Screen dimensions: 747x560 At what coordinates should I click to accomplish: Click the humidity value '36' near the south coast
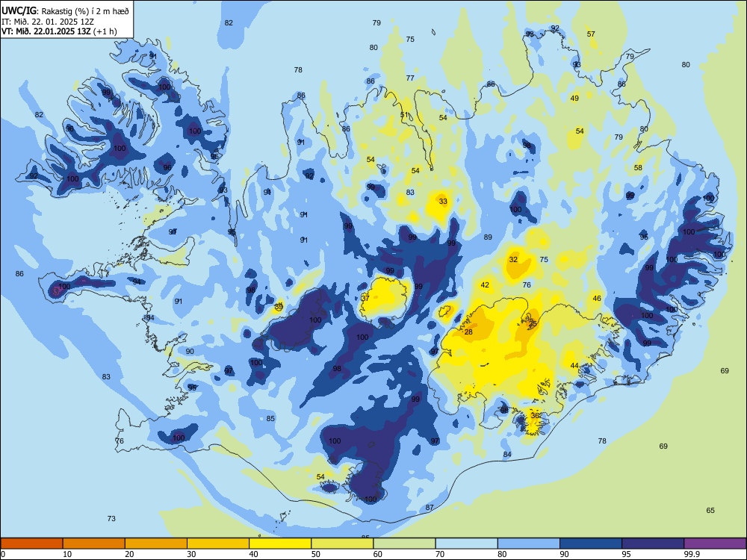coord(535,416)
